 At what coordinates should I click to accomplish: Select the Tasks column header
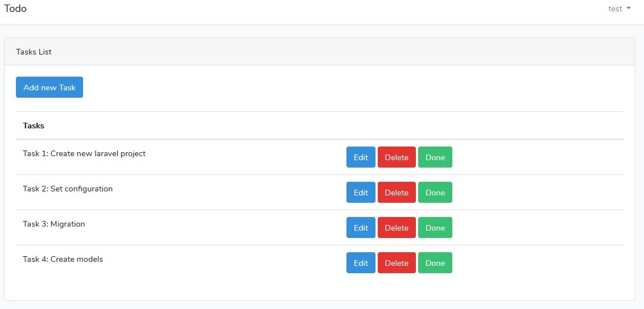[x=34, y=126]
